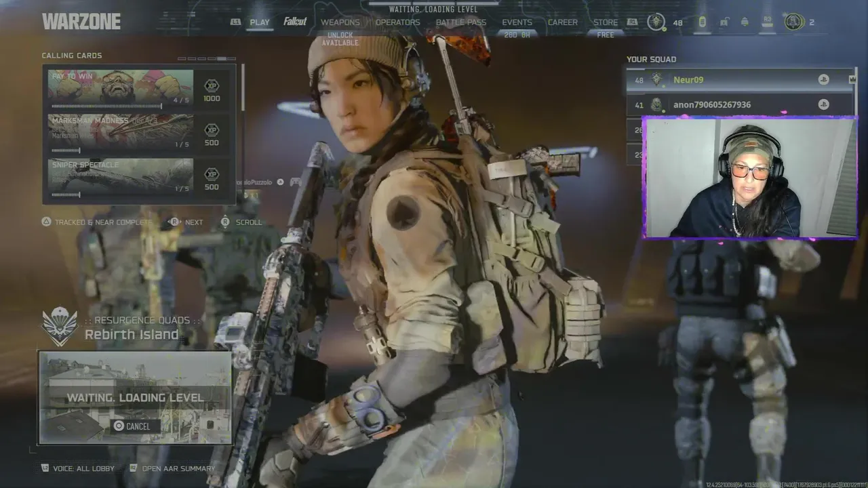Open the notifications bell icon
This screenshot has width=868, height=488.
click(745, 22)
